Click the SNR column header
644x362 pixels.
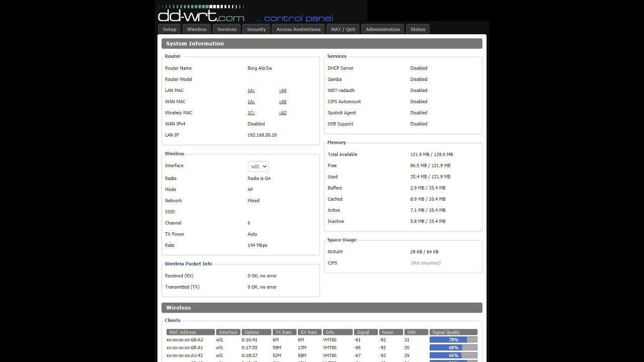tap(416, 332)
